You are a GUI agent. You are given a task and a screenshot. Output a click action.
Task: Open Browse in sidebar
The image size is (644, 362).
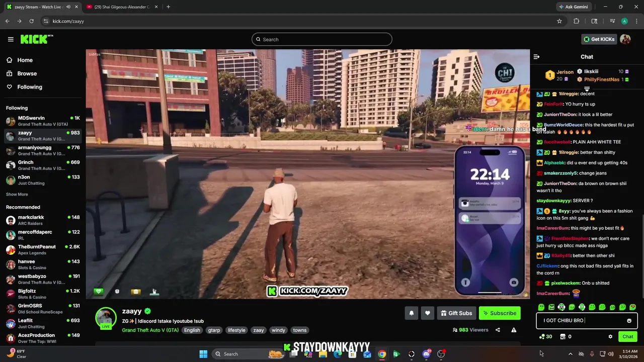(22, 73)
